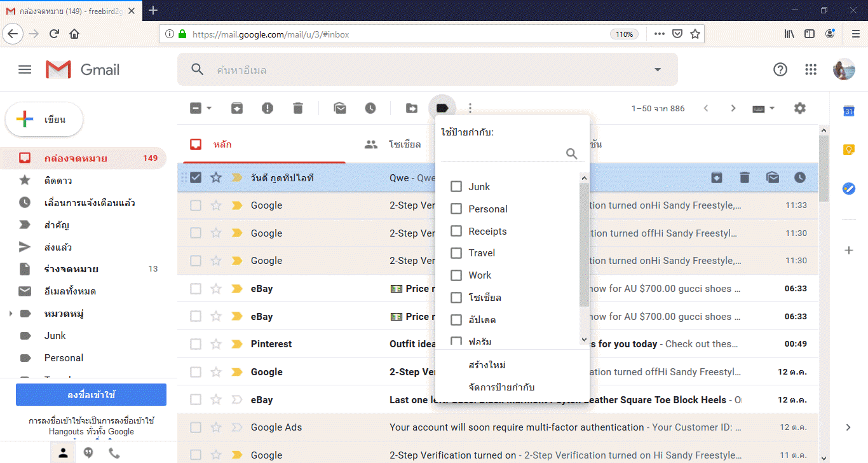Click the 110% zoom level indicator
The image size is (868, 463).
(x=625, y=34)
